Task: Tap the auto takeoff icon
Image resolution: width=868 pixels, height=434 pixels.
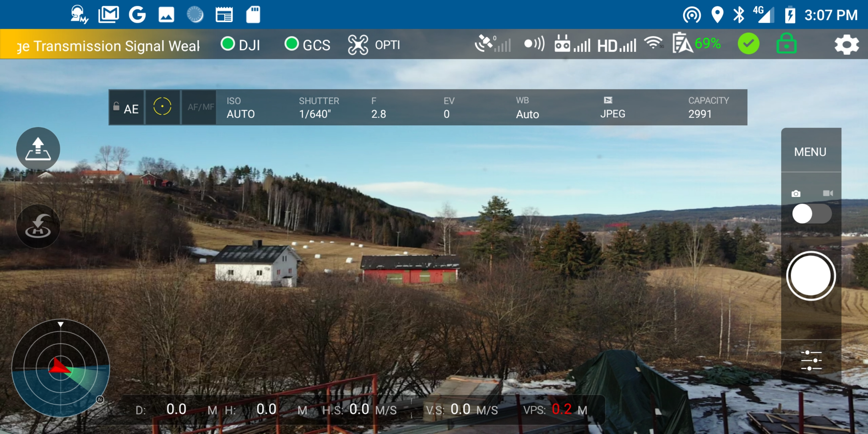Action: click(x=38, y=149)
